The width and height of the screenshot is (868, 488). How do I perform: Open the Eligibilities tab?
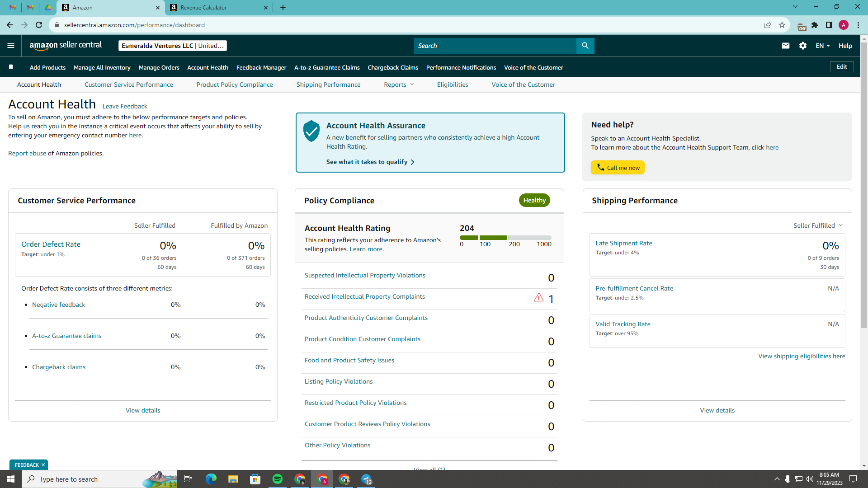click(453, 84)
